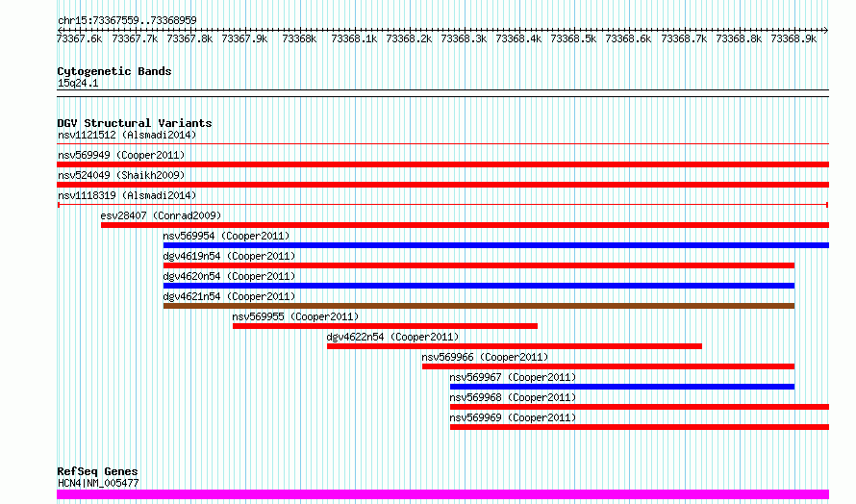Select the red bar under esv28407
The image size is (856, 504).
tap(466, 225)
